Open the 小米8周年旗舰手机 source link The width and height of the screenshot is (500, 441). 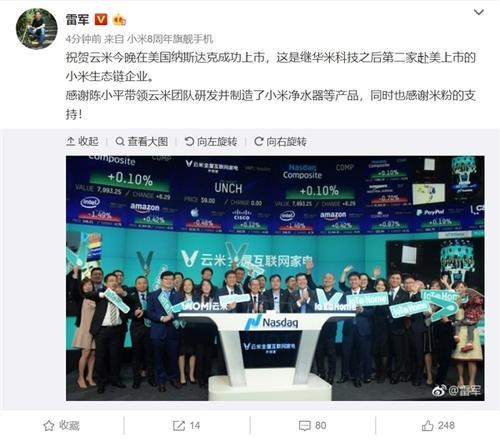click(170, 39)
